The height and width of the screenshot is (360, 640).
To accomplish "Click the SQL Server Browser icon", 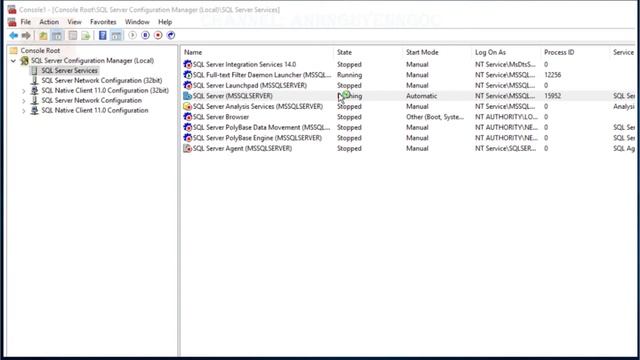I will coord(187,117).
